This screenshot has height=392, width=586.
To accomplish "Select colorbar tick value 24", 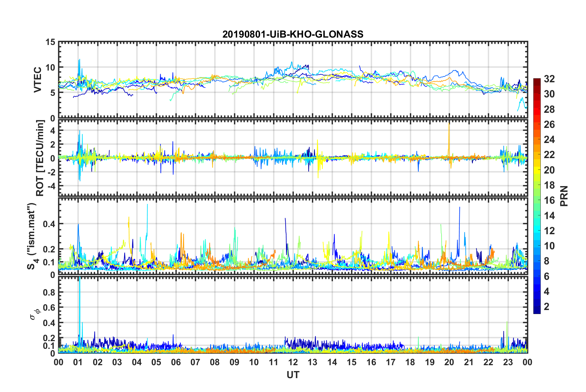I will [x=549, y=140].
